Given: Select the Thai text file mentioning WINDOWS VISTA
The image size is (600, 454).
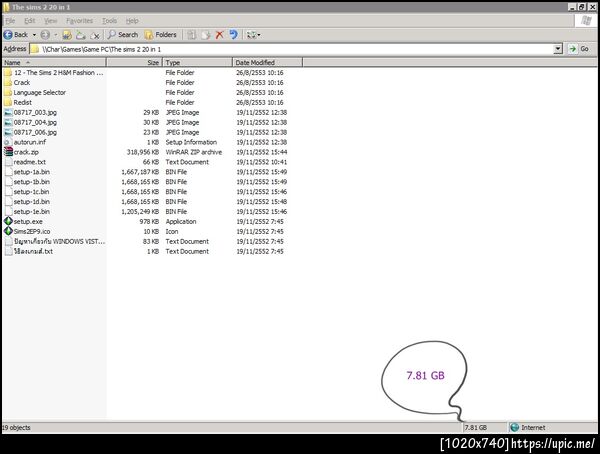Looking at the screenshot, I should pos(55,241).
